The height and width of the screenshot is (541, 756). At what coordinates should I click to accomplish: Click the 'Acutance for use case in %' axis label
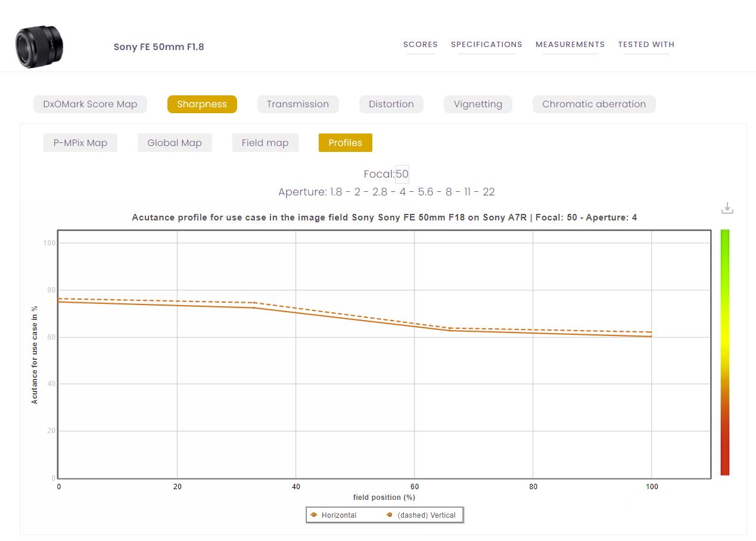pos(35,355)
